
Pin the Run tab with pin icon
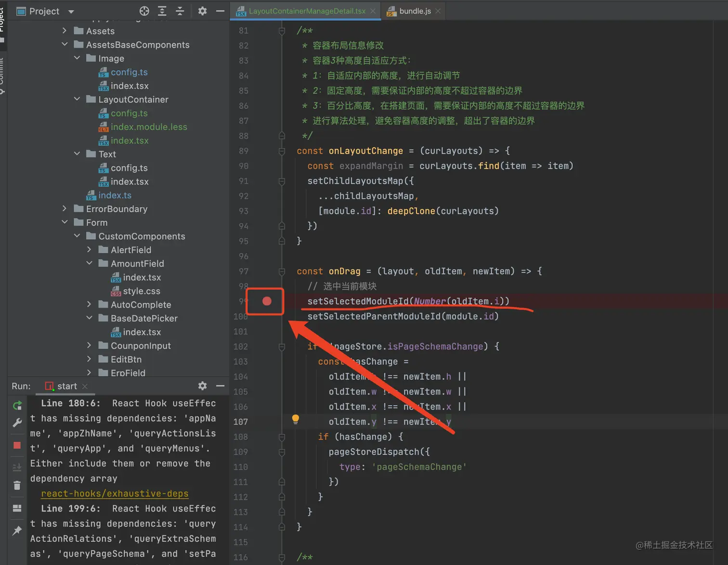pos(17,530)
